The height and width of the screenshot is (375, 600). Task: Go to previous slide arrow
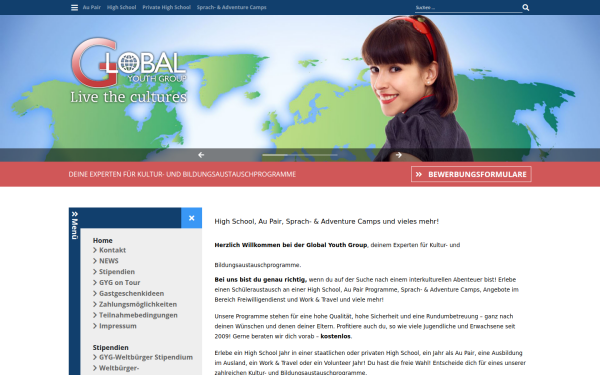201,155
